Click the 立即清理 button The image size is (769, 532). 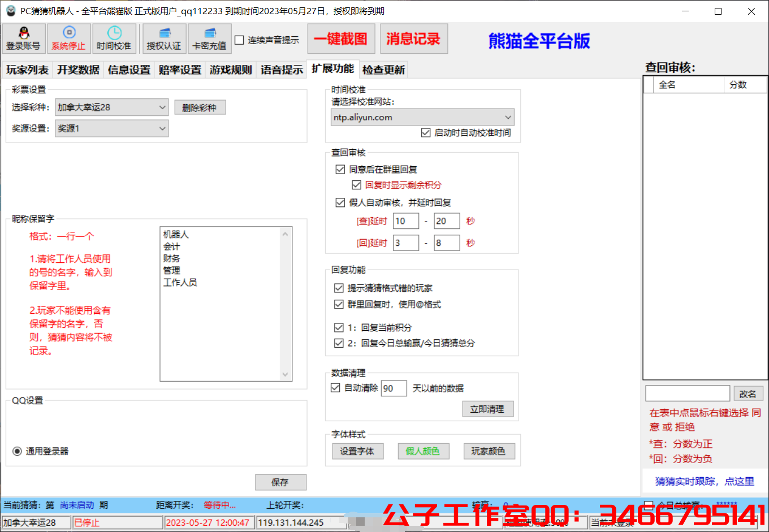(x=487, y=409)
